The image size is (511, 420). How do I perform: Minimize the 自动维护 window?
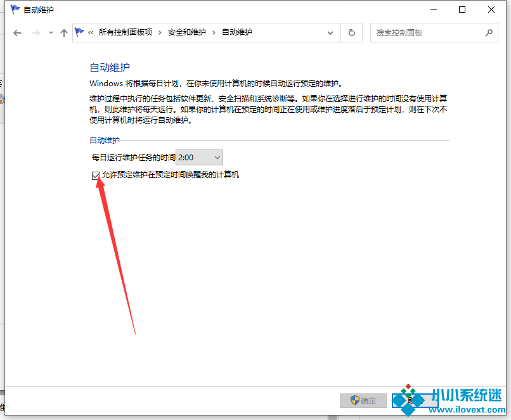click(x=434, y=10)
